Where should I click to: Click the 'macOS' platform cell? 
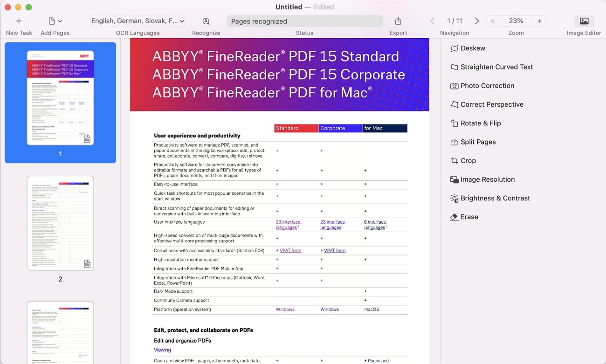coord(372,309)
